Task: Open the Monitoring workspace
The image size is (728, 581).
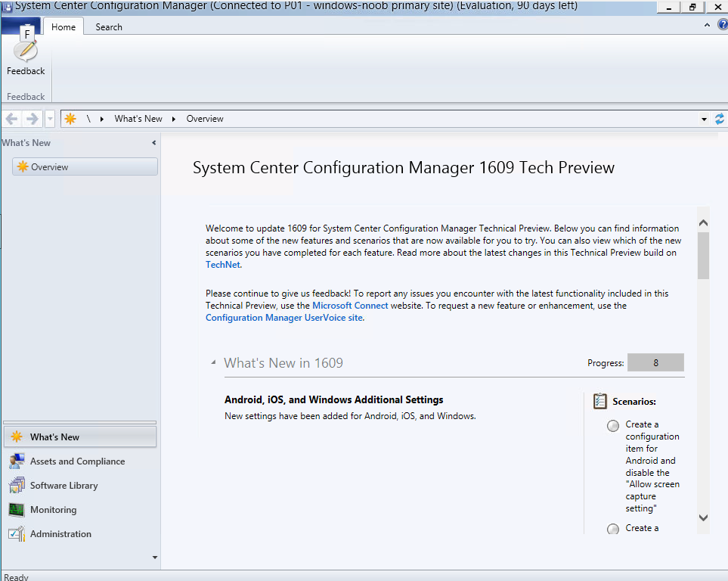Action: [x=80, y=509]
